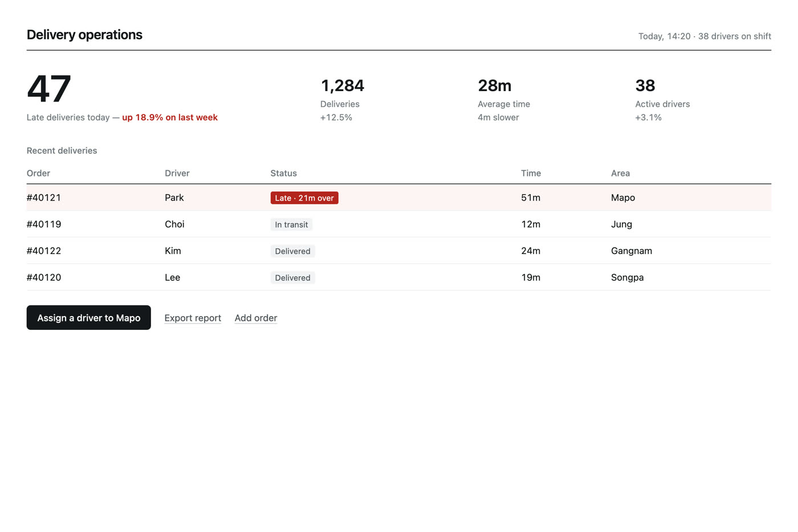This screenshot has height=532, width=798.
Task: Click the Status column header
Action: tap(283, 173)
